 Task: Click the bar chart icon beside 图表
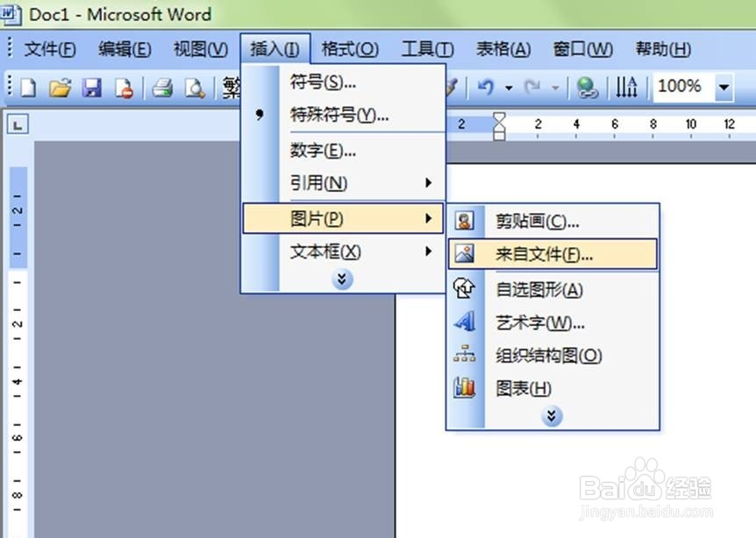tap(464, 387)
